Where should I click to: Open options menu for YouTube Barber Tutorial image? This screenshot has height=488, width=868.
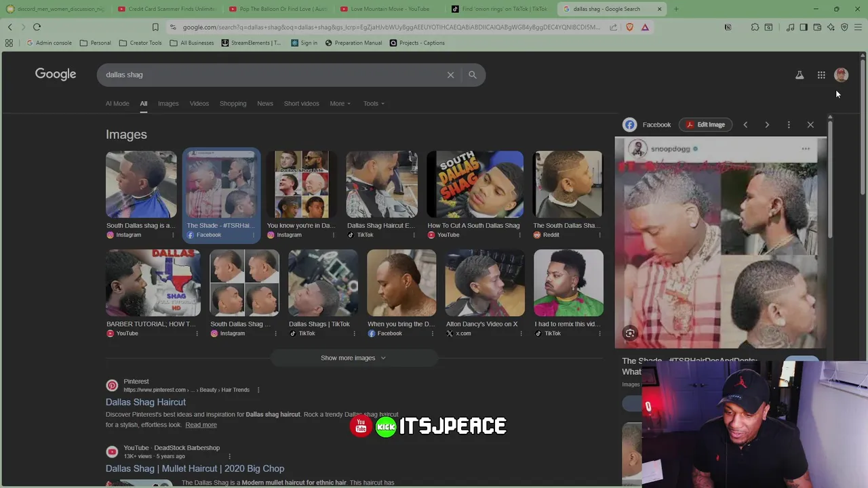click(197, 333)
